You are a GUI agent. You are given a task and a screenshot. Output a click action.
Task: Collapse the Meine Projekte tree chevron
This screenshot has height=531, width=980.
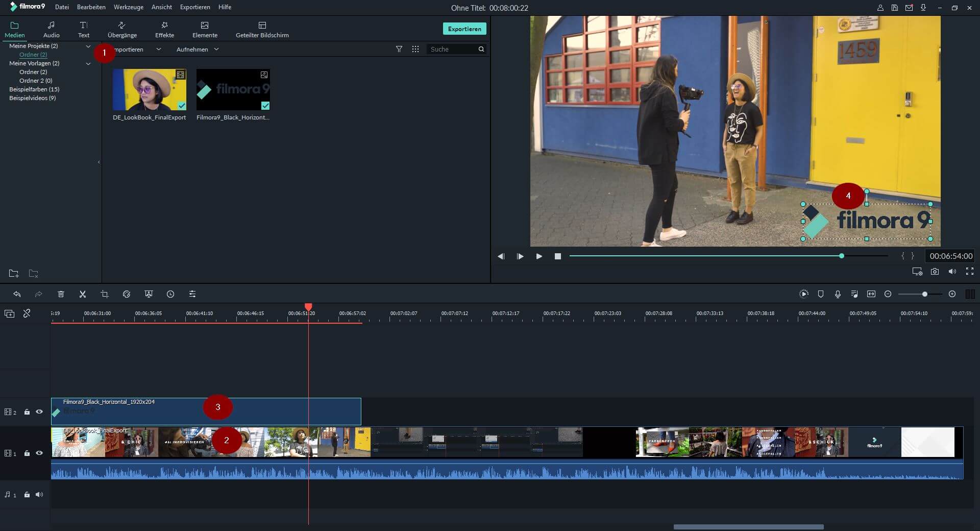point(88,46)
